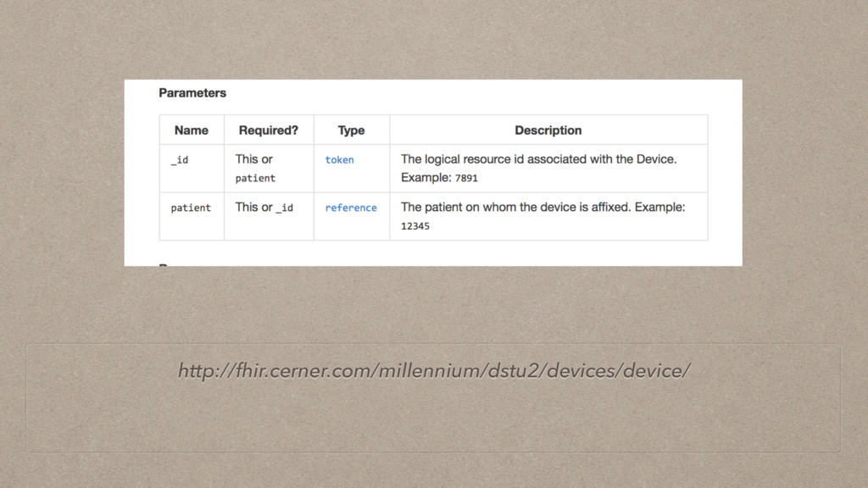Viewport: 868px width, 488px height.
Task: Select the "Required?" column header
Action: click(269, 130)
